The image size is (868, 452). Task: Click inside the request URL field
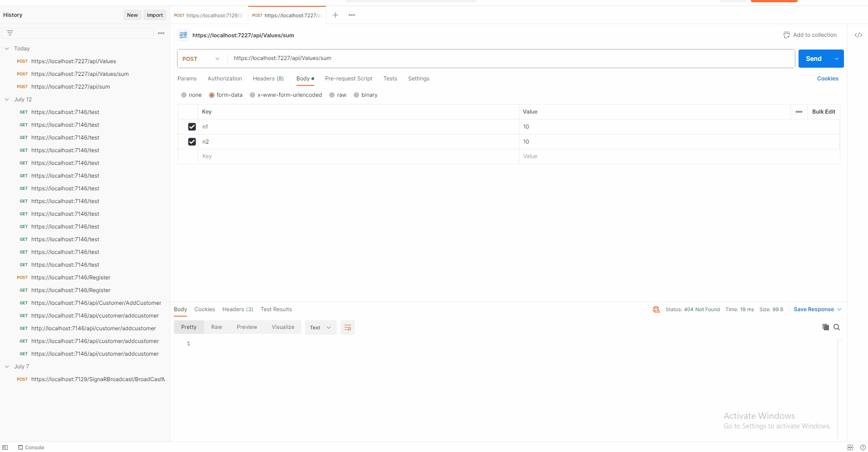pyautogui.click(x=454, y=58)
